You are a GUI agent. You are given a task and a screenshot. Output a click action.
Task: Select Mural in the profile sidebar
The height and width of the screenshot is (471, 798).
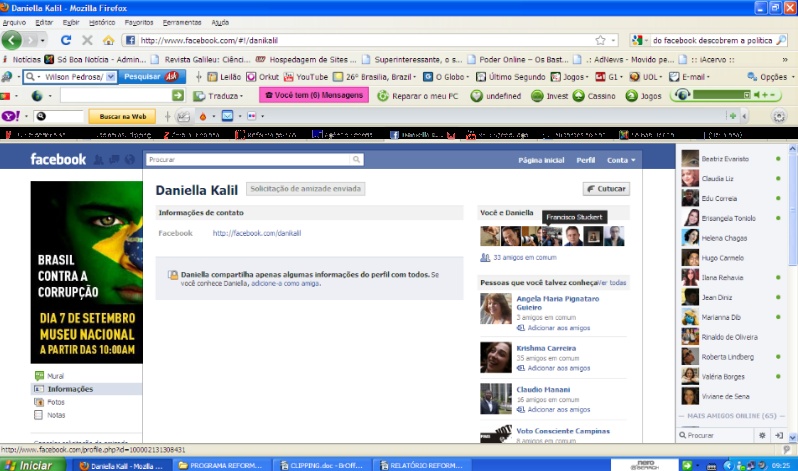[55, 376]
